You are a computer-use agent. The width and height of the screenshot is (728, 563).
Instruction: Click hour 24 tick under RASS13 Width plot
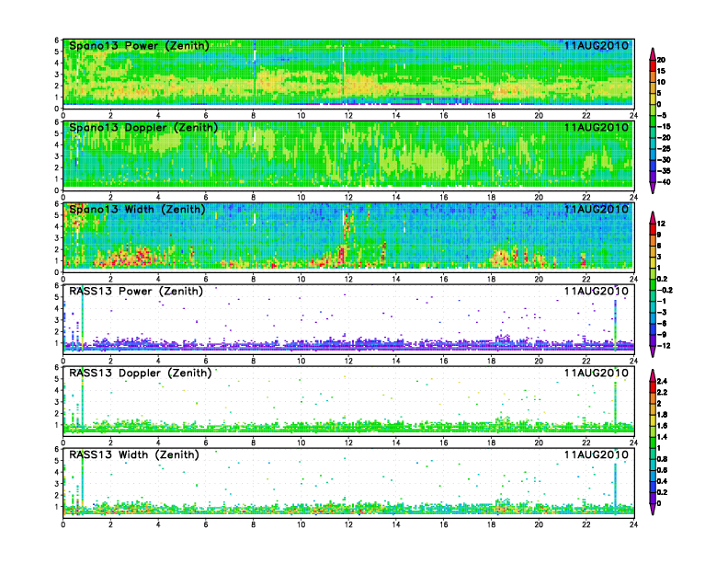tap(633, 524)
